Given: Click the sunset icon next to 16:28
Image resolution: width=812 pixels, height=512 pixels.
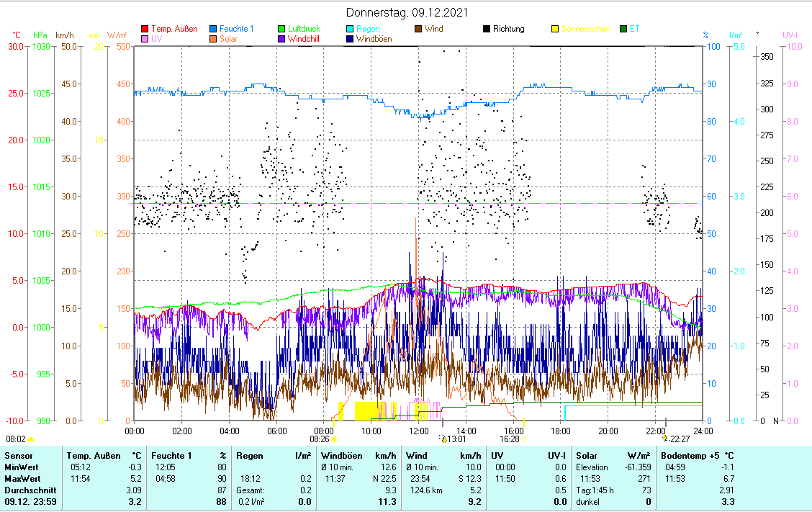Looking at the screenshot, I should pyautogui.click(x=524, y=439).
